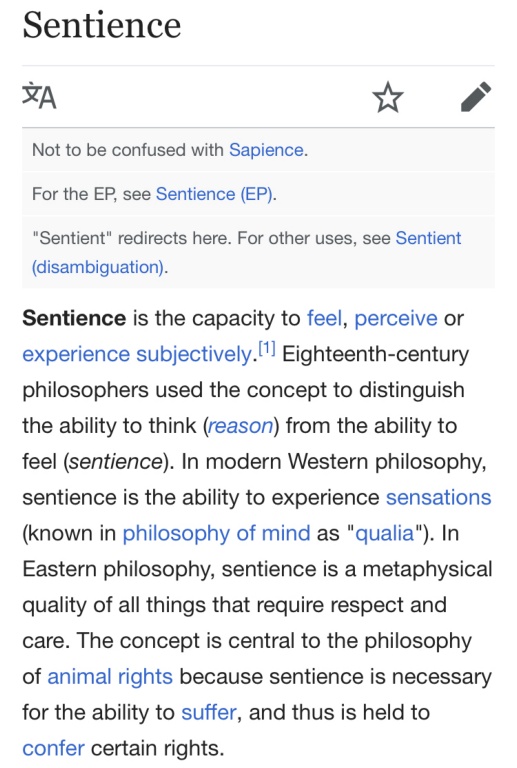The width and height of the screenshot is (517, 768).
Task: Open the sensations link
Action: point(439,497)
